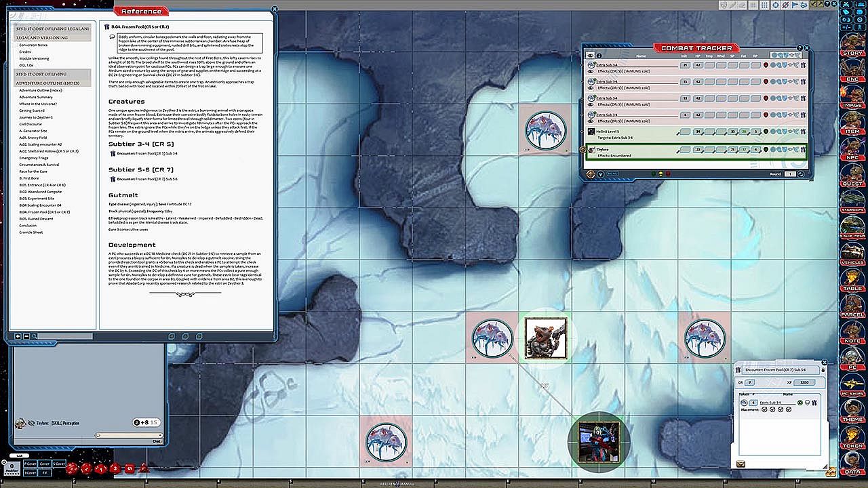868x488 pixels.
Task: Open the Combat Tracker down-arrow menu
Action: click(x=601, y=174)
